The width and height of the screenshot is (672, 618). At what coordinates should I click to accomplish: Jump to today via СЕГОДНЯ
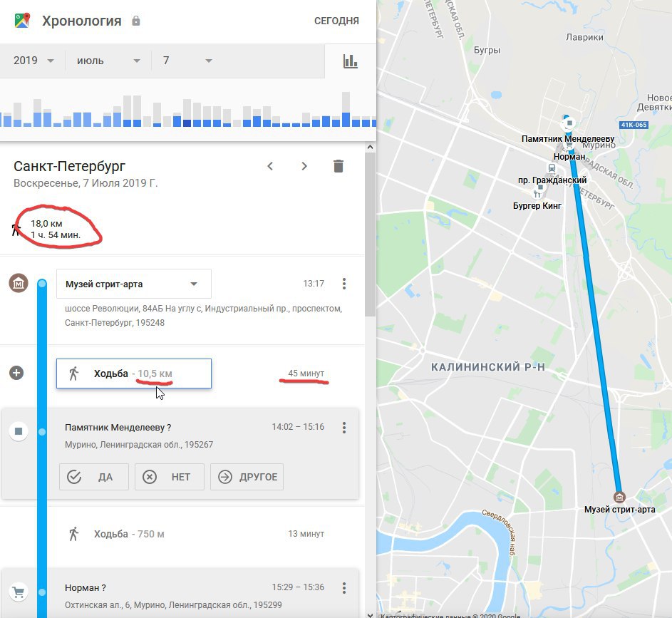(x=336, y=21)
